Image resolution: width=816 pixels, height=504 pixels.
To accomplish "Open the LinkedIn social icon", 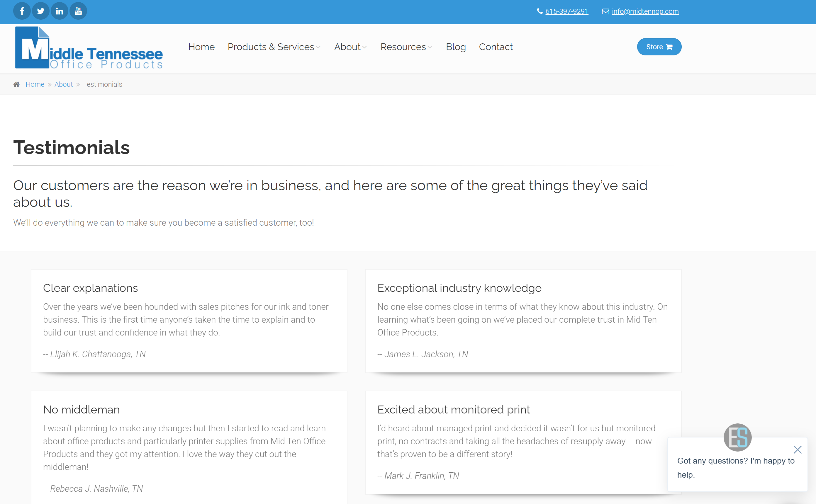I will 60,11.
